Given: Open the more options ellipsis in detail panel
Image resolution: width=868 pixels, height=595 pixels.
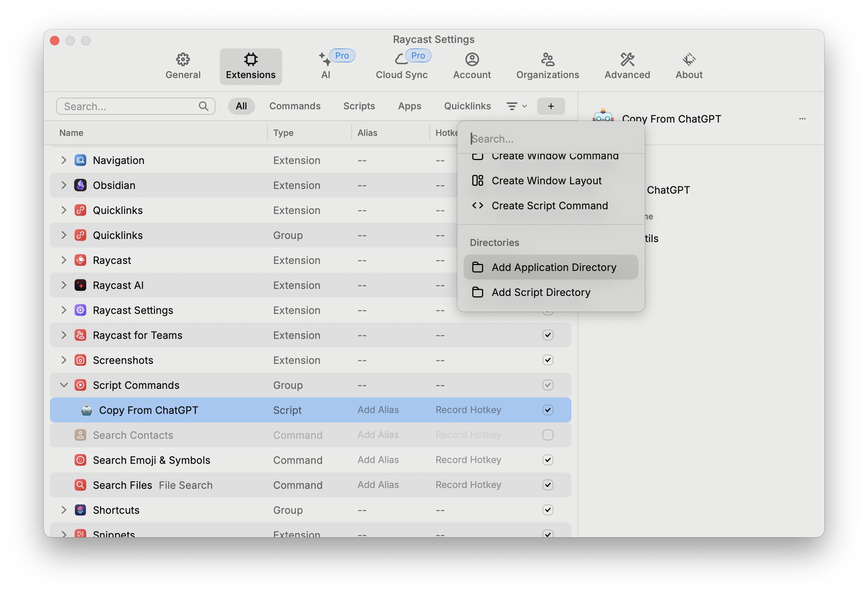Looking at the screenshot, I should [802, 119].
